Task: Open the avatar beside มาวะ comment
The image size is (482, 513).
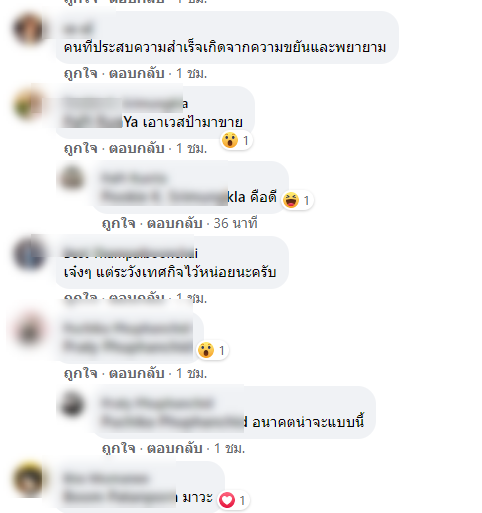Action: coord(29,479)
